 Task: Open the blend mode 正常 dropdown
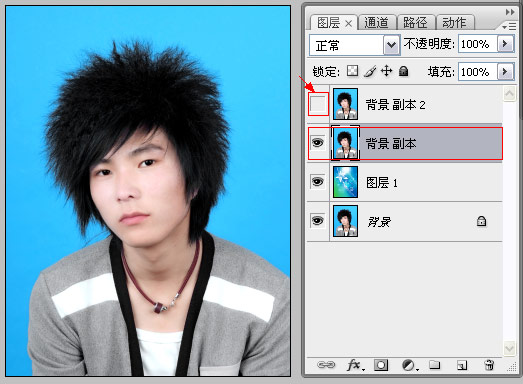click(392, 45)
